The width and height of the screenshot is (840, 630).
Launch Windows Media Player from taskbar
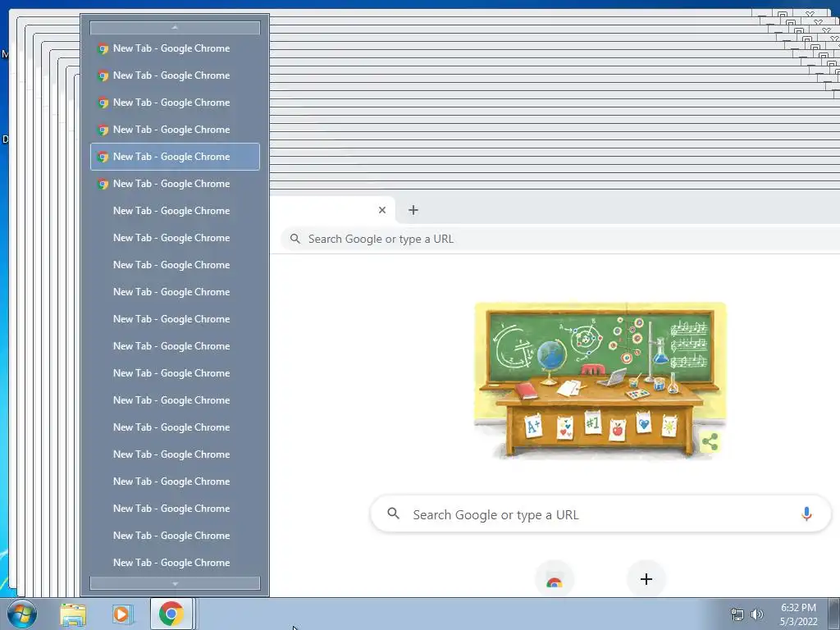point(122,614)
